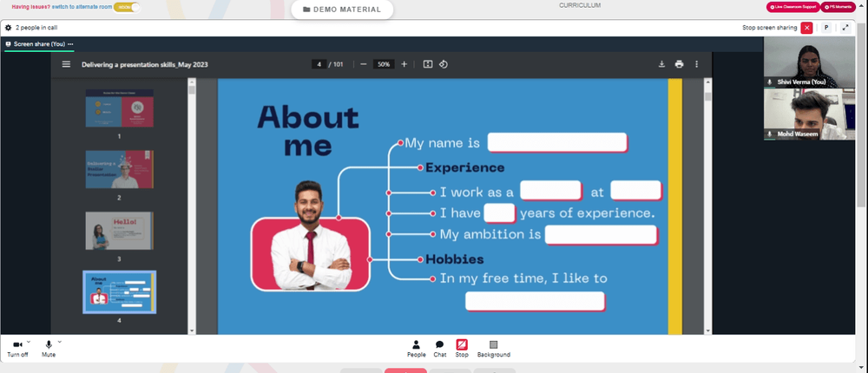Select Shivi Verma's video tile
Viewport: 868px width, 373px height.
tap(809, 62)
